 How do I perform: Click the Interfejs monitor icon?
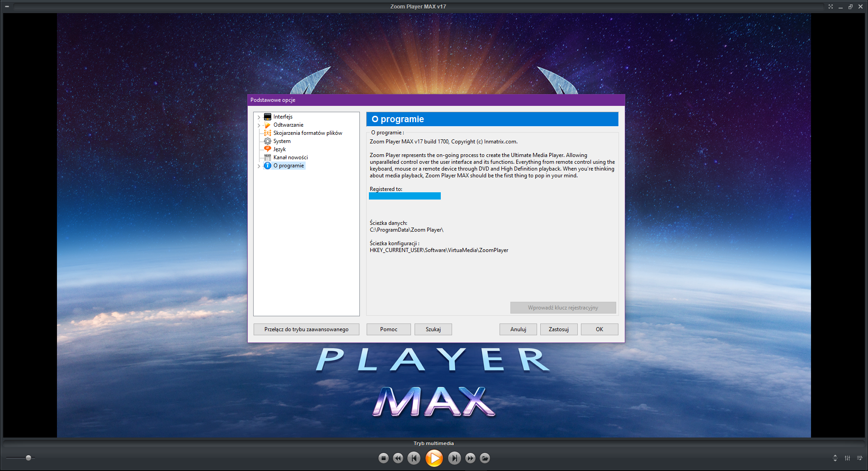pos(268,117)
